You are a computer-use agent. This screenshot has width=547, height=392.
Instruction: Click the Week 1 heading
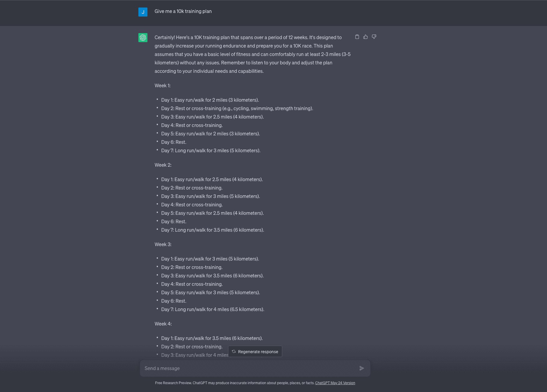[162, 86]
